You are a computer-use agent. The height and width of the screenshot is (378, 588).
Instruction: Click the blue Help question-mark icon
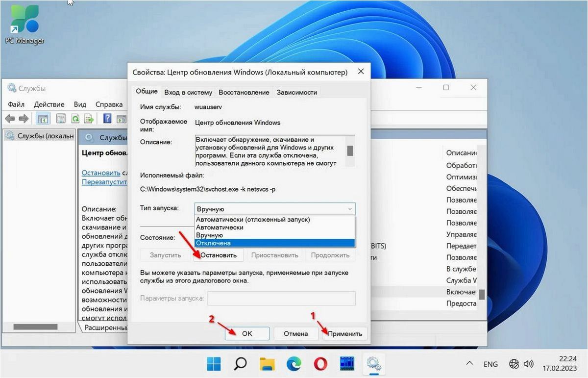click(107, 119)
